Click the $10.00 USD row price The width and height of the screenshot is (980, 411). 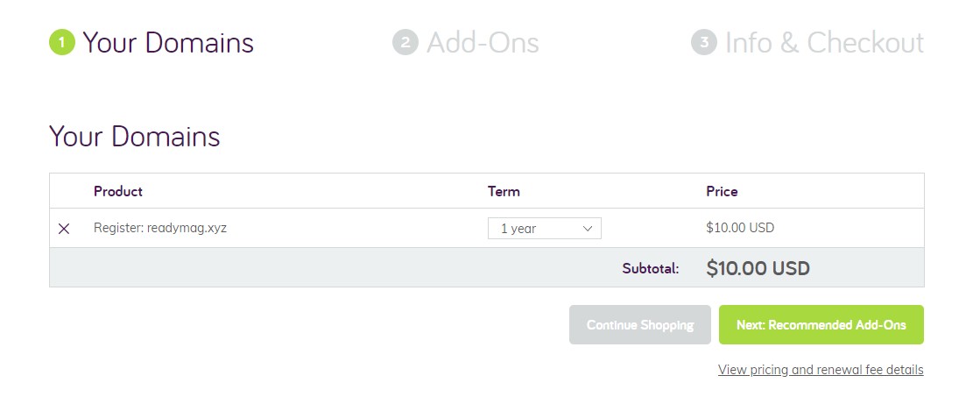point(740,228)
